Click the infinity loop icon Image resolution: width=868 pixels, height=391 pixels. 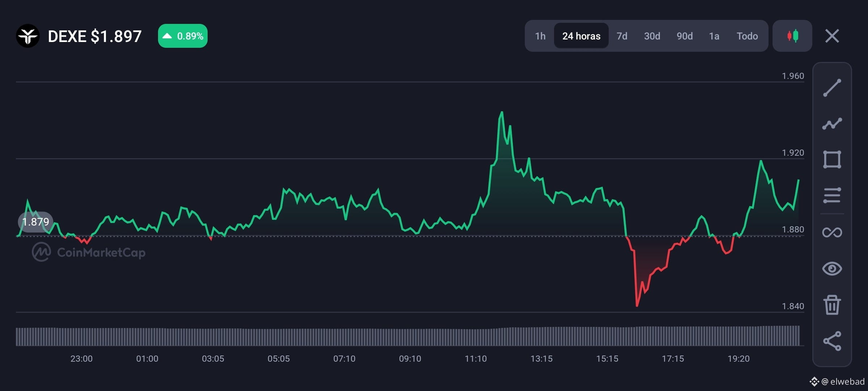[x=832, y=232]
